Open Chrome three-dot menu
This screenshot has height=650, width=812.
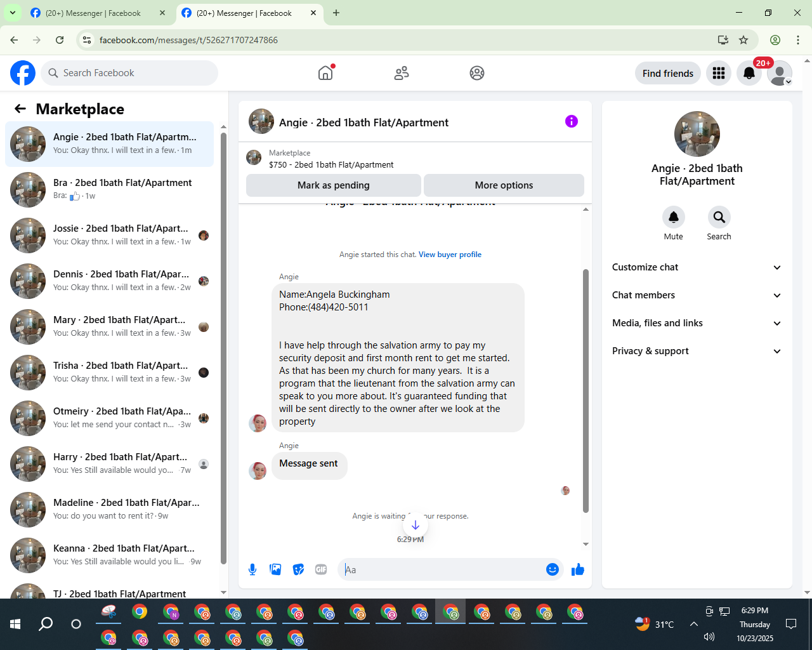click(x=798, y=40)
